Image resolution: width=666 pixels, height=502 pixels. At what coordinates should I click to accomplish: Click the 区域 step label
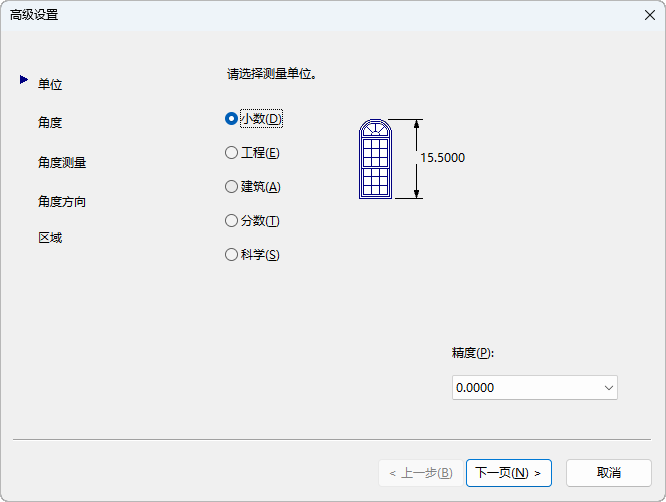point(50,238)
